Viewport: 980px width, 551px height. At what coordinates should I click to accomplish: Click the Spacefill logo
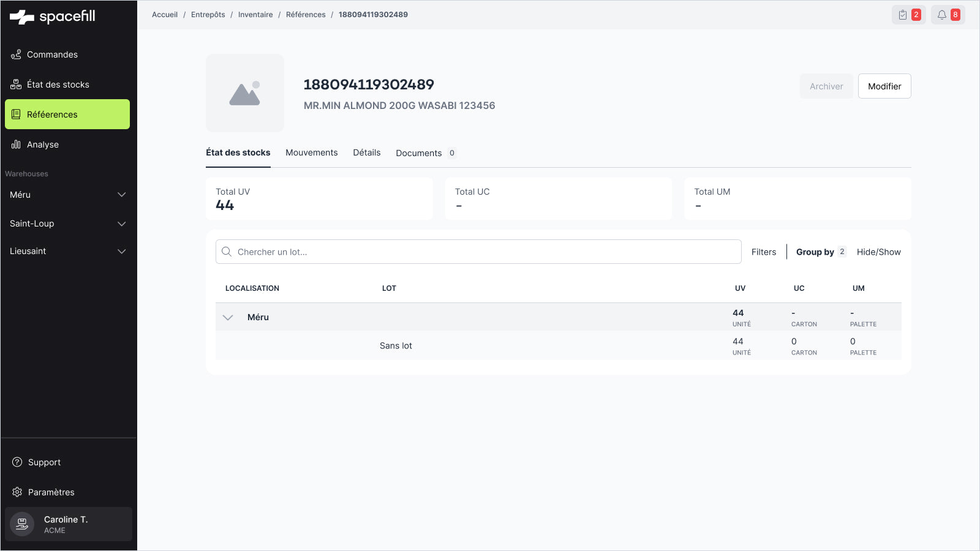click(53, 17)
